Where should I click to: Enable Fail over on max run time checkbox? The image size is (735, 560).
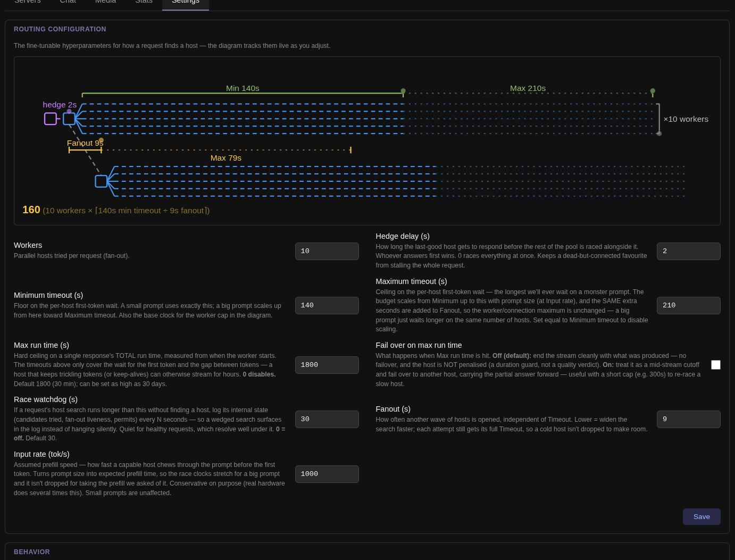716,365
